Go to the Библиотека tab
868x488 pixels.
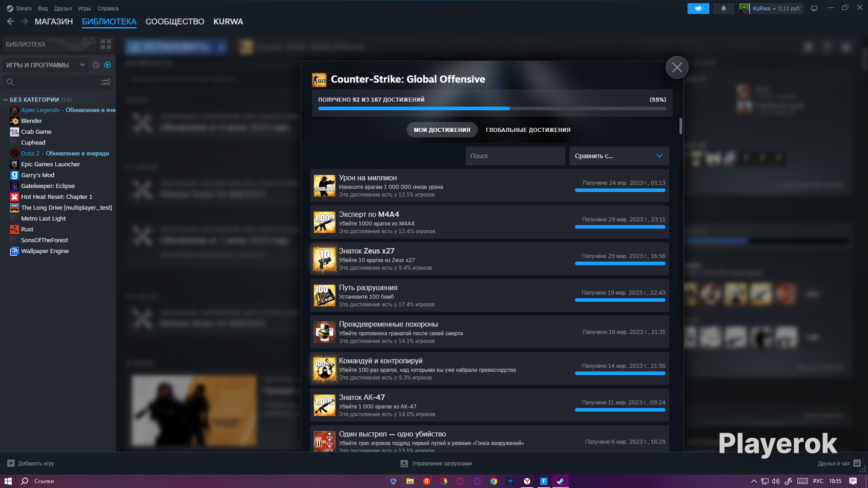click(x=109, y=21)
